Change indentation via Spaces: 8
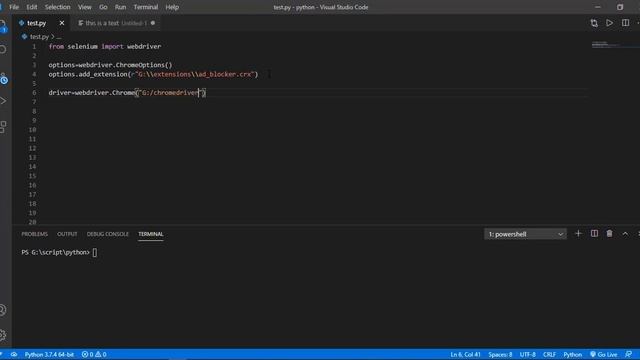 click(500, 354)
